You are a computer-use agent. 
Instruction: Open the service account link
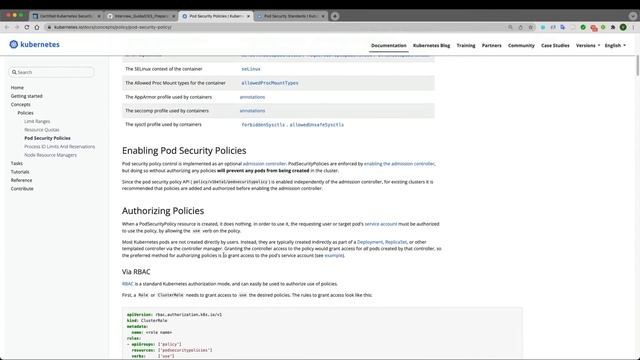pyautogui.click(x=381, y=224)
